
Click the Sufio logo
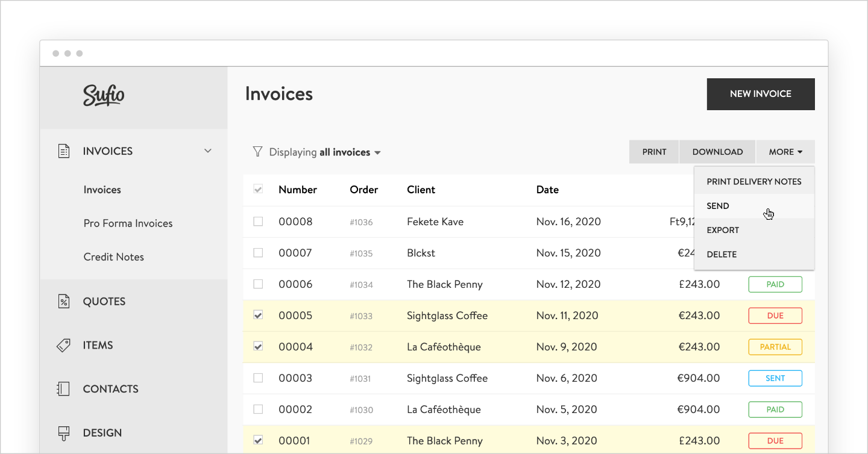pyautogui.click(x=104, y=95)
